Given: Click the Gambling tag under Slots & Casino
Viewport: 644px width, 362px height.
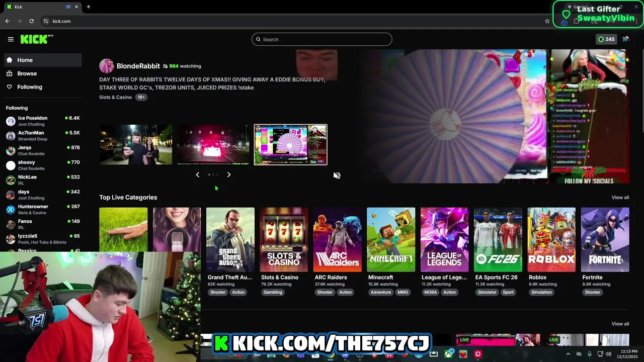Looking at the screenshot, I should (273, 292).
